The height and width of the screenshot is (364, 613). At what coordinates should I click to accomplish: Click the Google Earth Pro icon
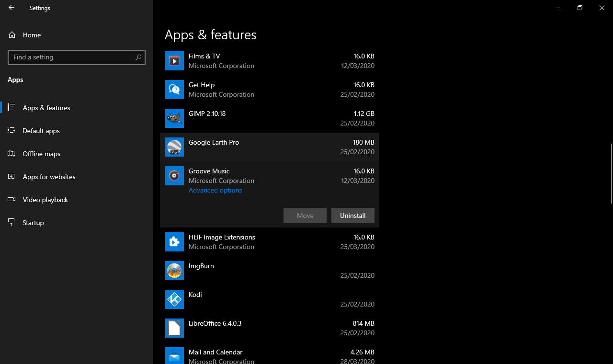tap(174, 147)
